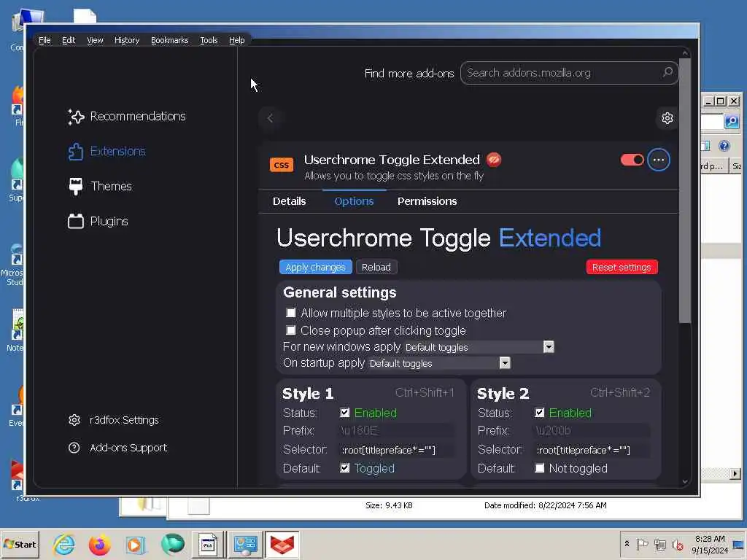Click the Apply changes button

[315, 267]
